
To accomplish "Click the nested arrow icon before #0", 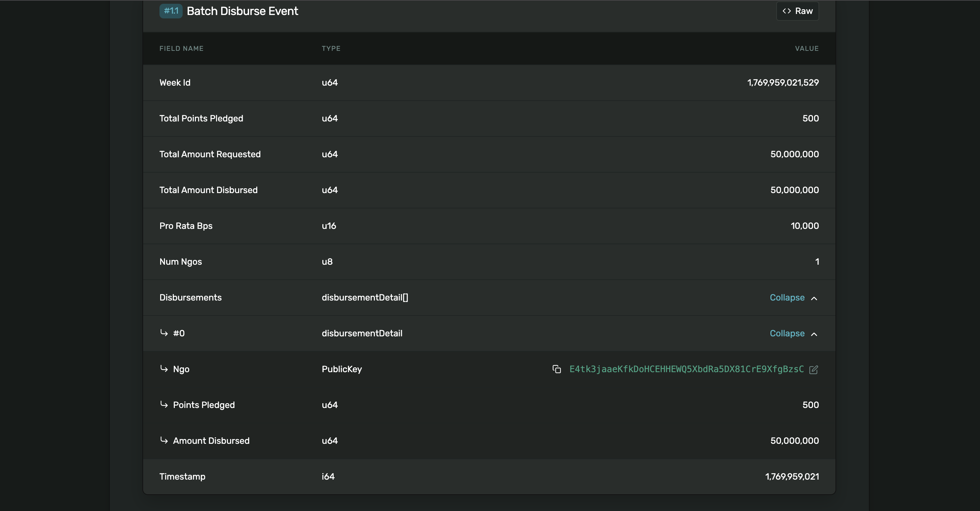I will coord(164,333).
